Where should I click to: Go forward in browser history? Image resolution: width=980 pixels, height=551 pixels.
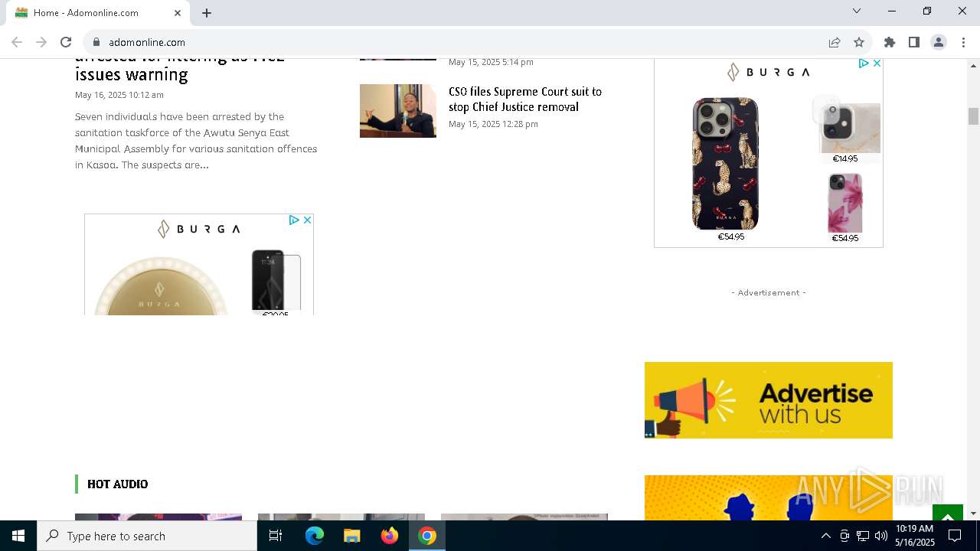pyautogui.click(x=41, y=42)
